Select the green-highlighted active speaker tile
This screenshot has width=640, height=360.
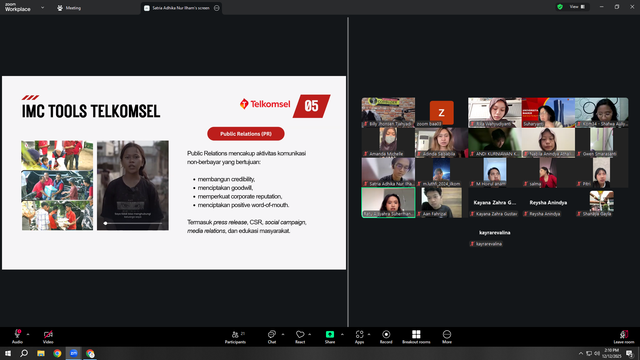click(x=388, y=203)
